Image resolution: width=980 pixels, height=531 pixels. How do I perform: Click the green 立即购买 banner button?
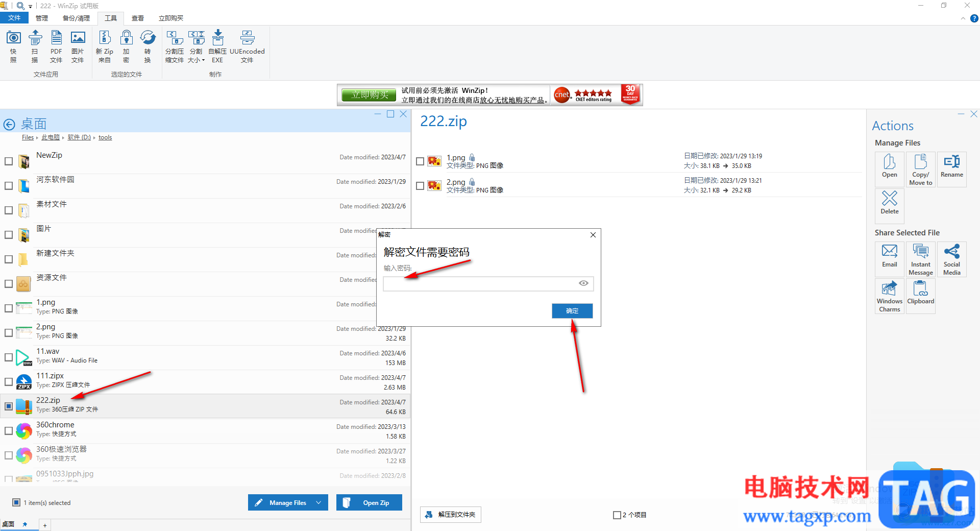[370, 95]
